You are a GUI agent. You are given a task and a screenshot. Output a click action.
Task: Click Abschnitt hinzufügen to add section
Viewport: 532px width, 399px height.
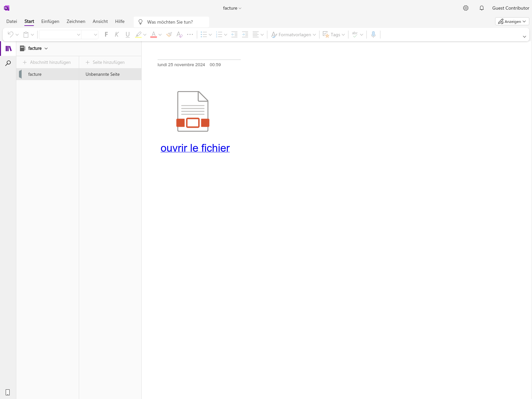(x=47, y=62)
